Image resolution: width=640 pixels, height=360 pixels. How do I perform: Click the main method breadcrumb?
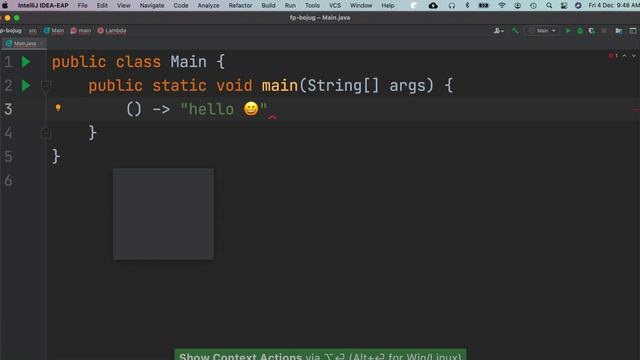81,31
